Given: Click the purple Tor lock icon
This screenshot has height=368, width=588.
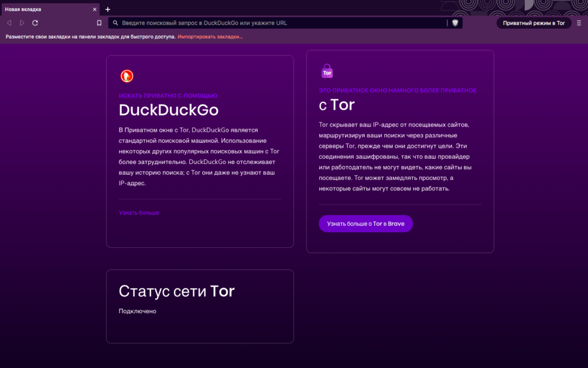Looking at the screenshot, I should pos(327,71).
